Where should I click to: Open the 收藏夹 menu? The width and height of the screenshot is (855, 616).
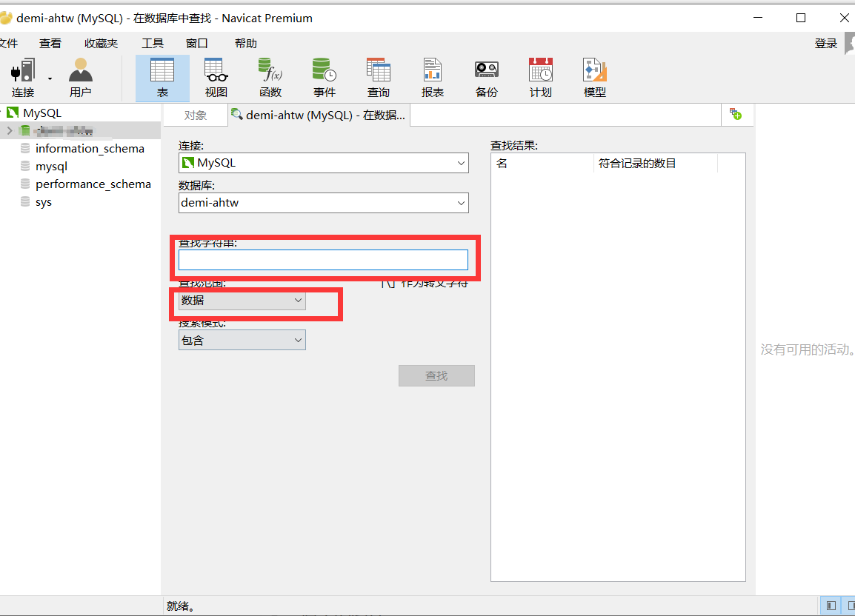tap(101, 43)
